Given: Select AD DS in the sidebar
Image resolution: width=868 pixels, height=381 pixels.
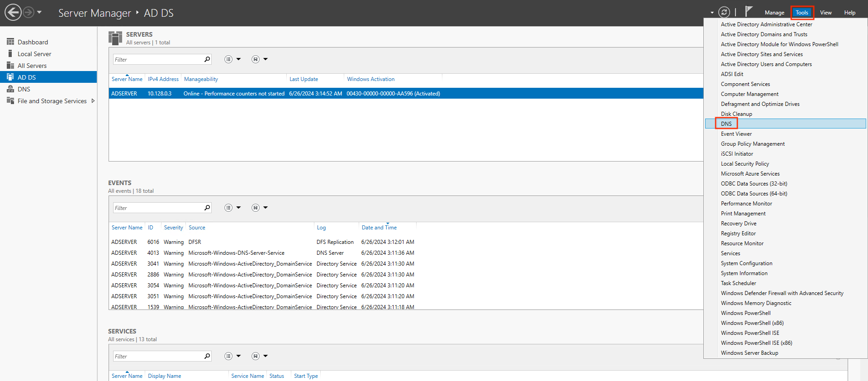Looking at the screenshot, I should click(48, 77).
